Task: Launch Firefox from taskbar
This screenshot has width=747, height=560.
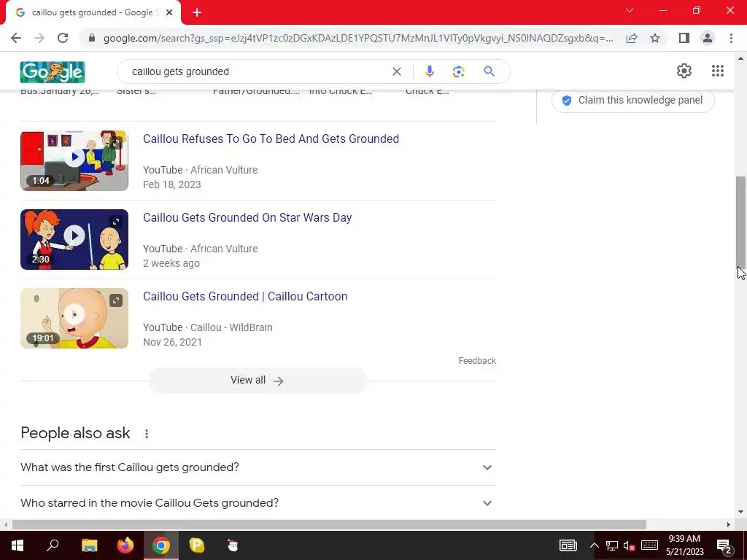Action: tap(125, 545)
